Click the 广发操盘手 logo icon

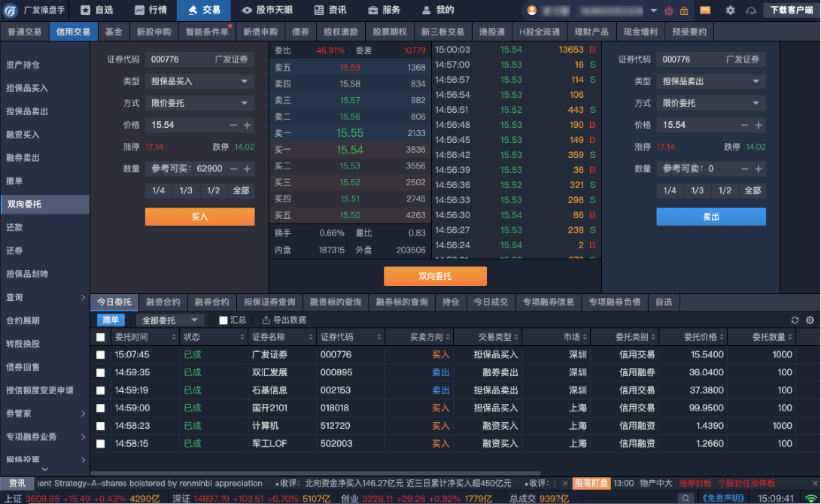pyautogui.click(x=11, y=11)
